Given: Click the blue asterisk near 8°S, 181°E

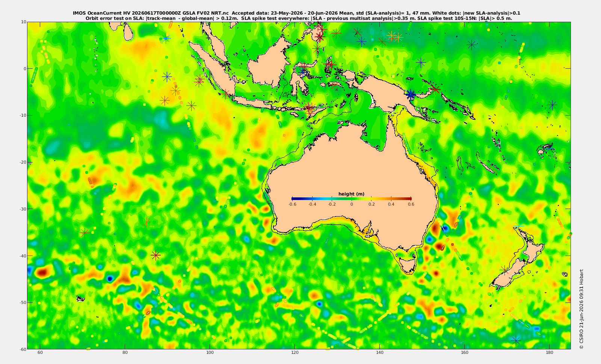Looking at the screenshot, I should tap(552, 105).
